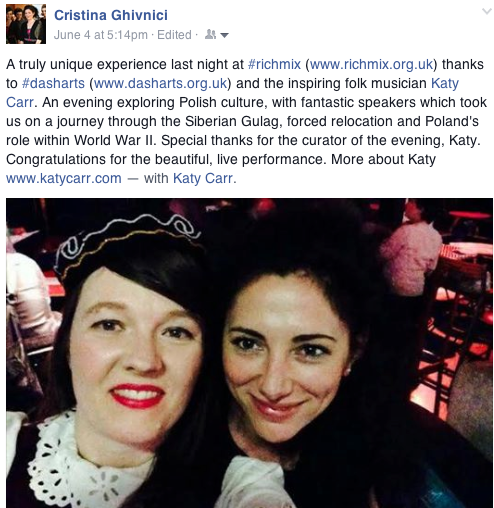Open Cristina Ghivnici's profile name link

pyautogui.click(x=111, y=15)
